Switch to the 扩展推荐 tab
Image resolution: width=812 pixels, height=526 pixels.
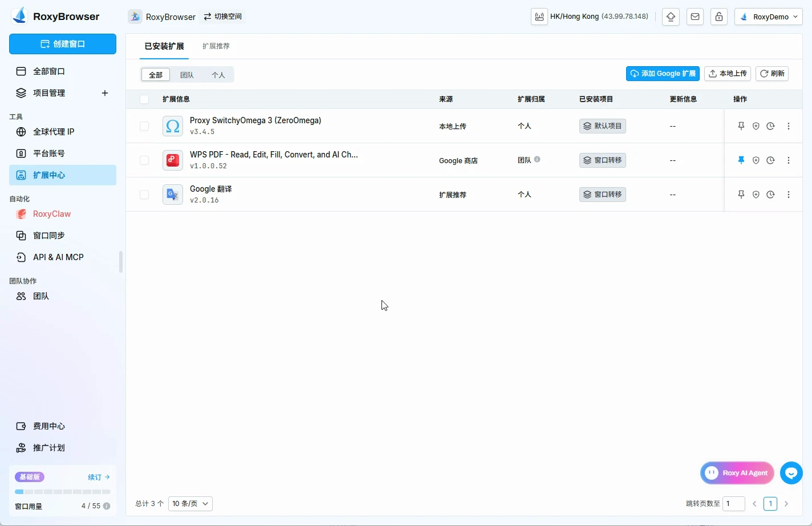pyautogui.click(x=216, y=46)
